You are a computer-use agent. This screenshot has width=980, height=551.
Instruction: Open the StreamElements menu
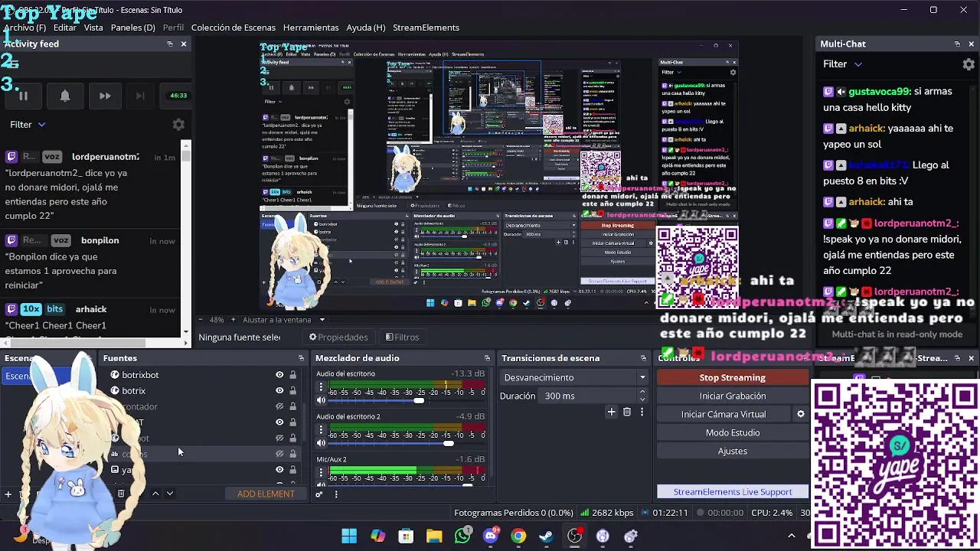(x=426, y=28)
